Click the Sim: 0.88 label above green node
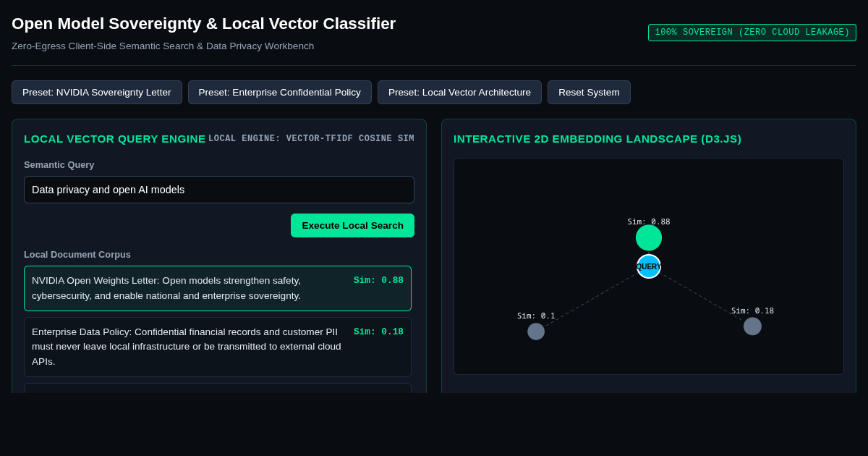 pos(649,221)
